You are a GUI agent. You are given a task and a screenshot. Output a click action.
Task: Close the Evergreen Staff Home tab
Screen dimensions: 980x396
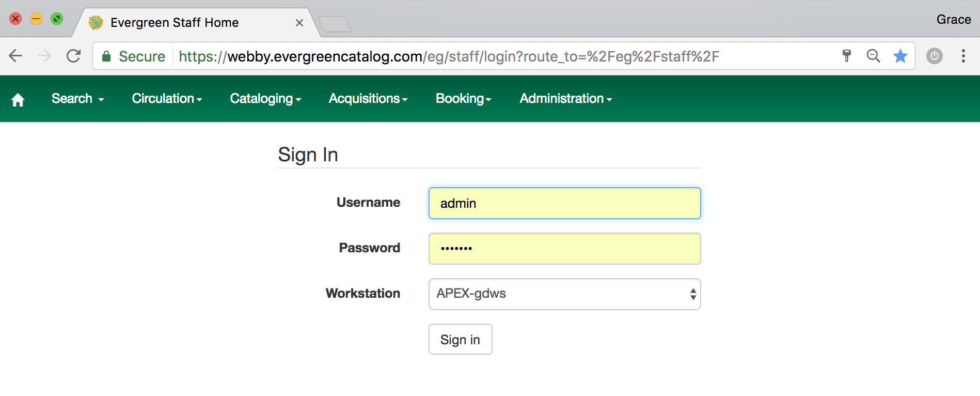point(299,23)
